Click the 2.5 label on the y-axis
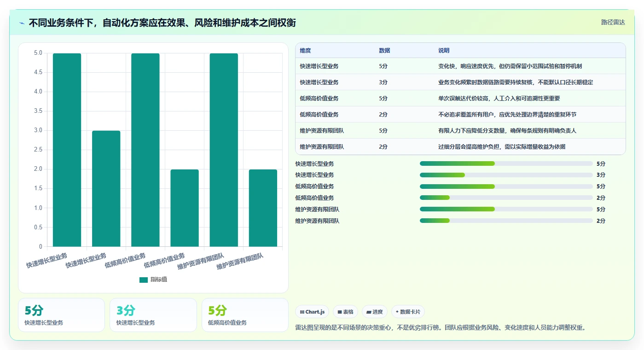 (x=38, y=150)
